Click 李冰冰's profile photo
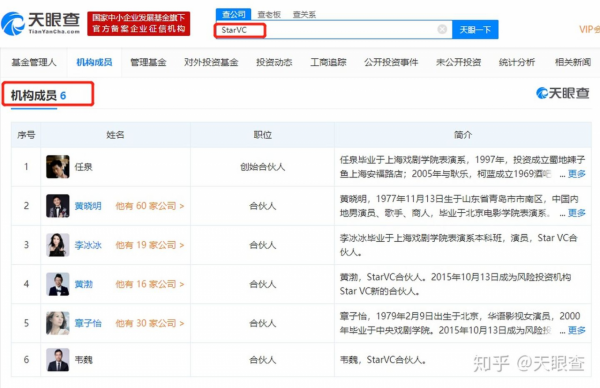This screenshot has width=600, height=388. (x=58, y=245)
